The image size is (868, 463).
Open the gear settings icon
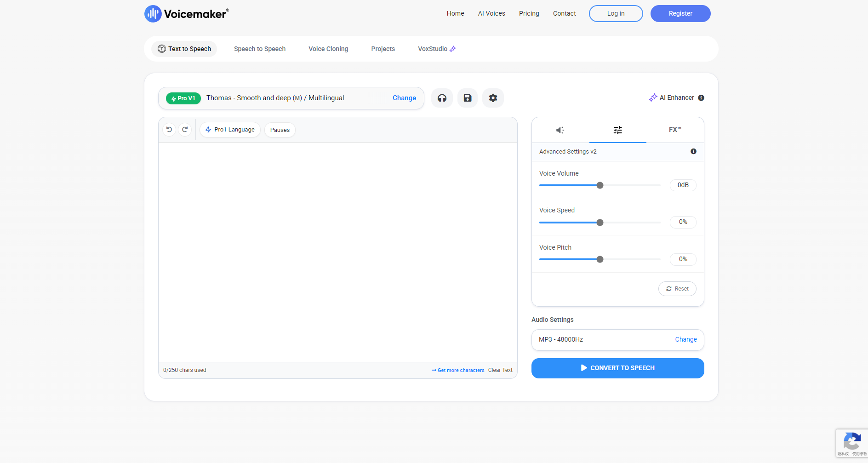point(493,98)
